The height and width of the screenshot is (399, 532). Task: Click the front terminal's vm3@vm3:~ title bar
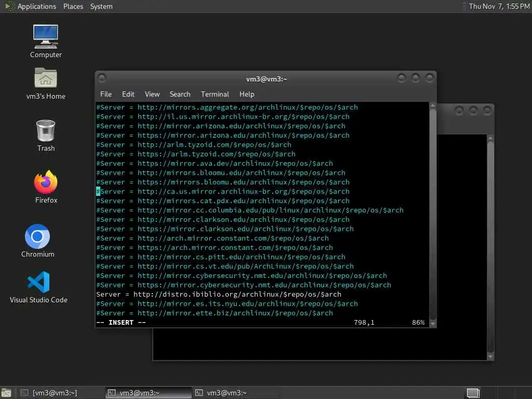267,79
